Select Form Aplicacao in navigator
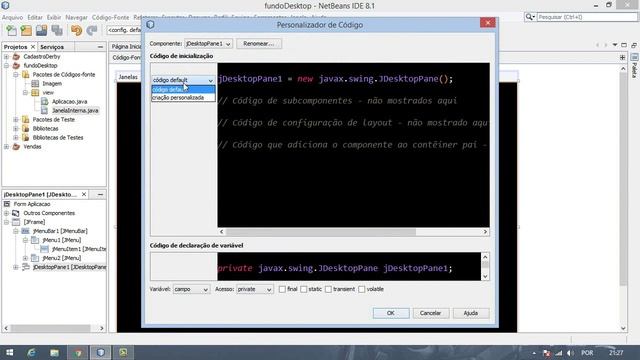The height and width of the screenshot is (360, 640). pos(32,204)
